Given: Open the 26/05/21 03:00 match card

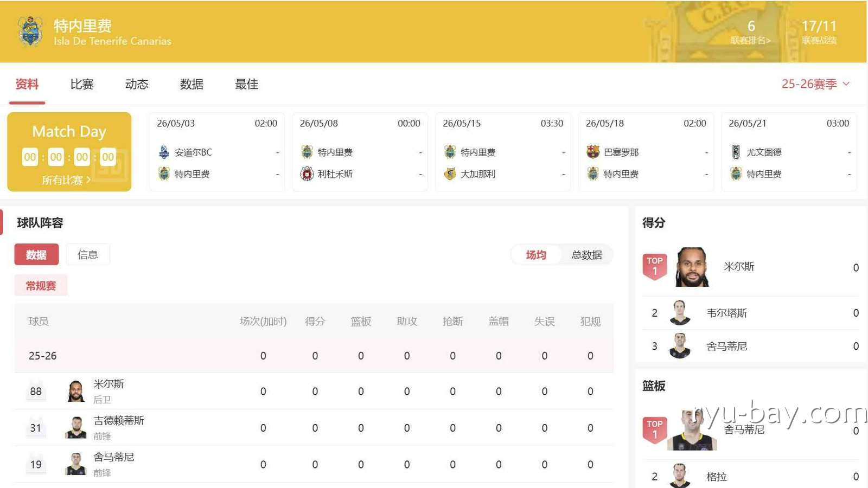Looking at the screenshot, I should pos(789,152).
